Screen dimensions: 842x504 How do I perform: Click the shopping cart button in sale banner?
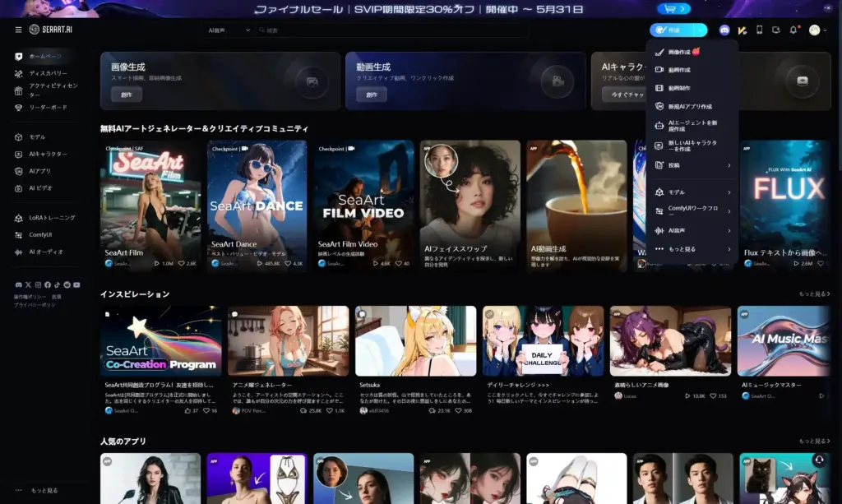tap(674, 8)
